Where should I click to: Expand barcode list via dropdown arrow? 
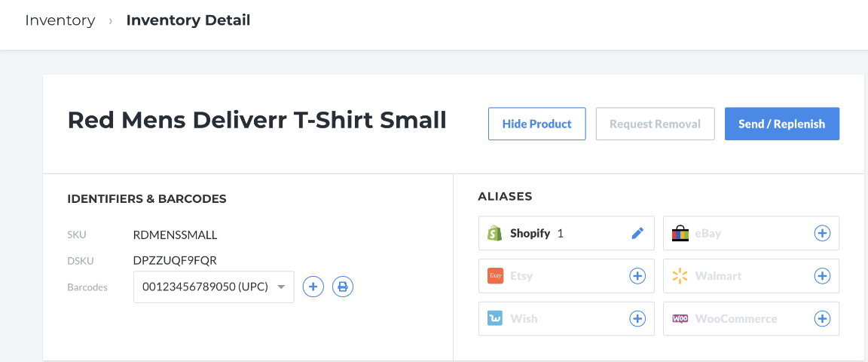point(281,287)
